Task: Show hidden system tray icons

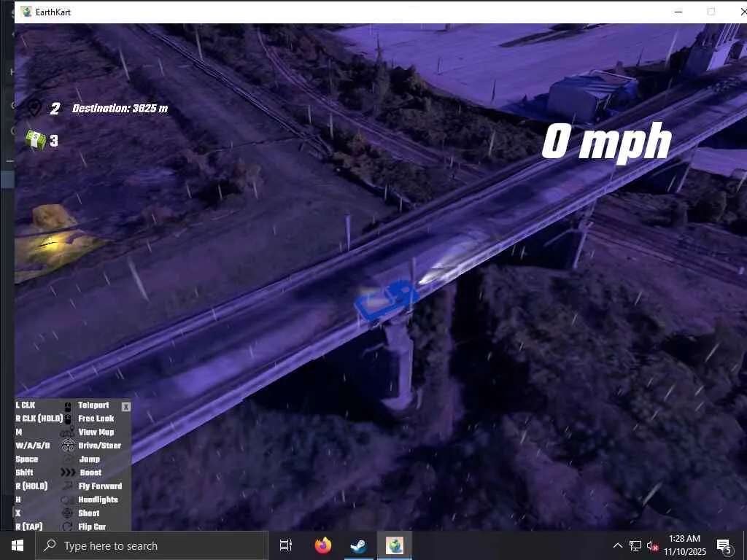Action: pos(617,545)
